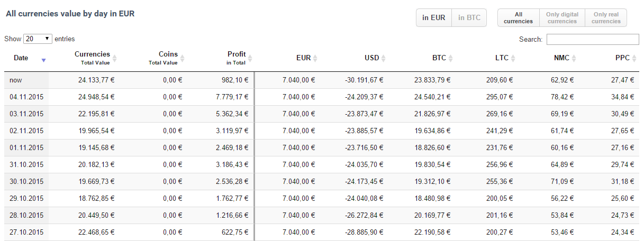The image size is (644, 241).
Task: Show only real currencies
Action: 606,18
